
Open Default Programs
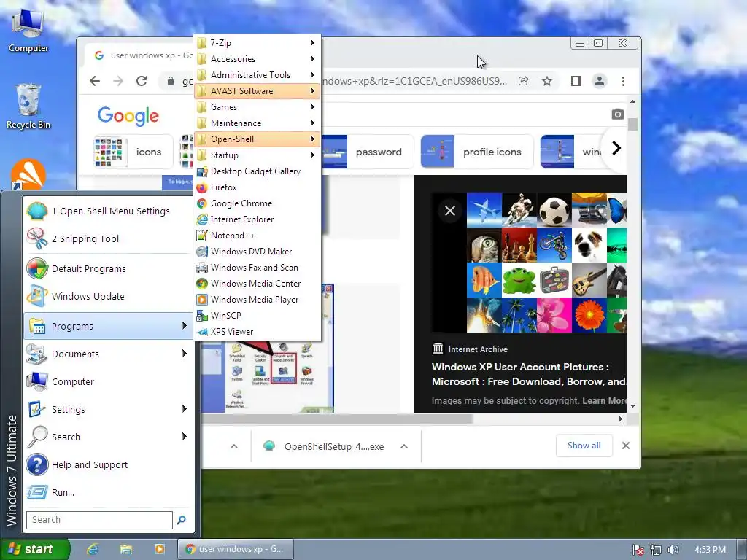click(x=108, y=268)
